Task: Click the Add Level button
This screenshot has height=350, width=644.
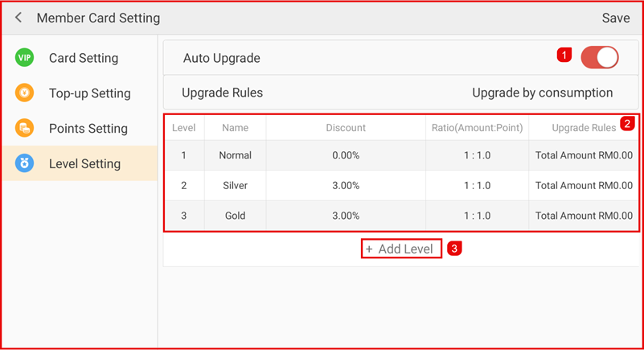Action: pyautogui.click(x=400, y=249)
